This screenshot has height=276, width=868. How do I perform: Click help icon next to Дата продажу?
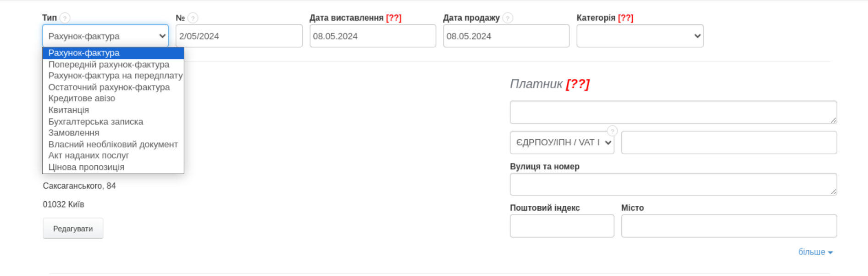click(508, 18)
